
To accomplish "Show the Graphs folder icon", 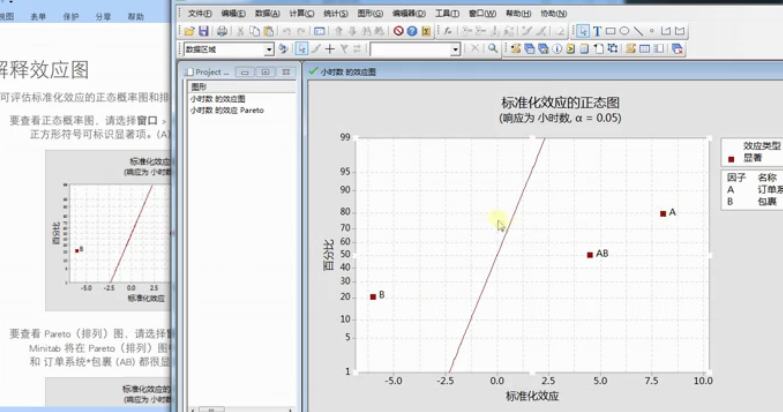I will 543,48.
